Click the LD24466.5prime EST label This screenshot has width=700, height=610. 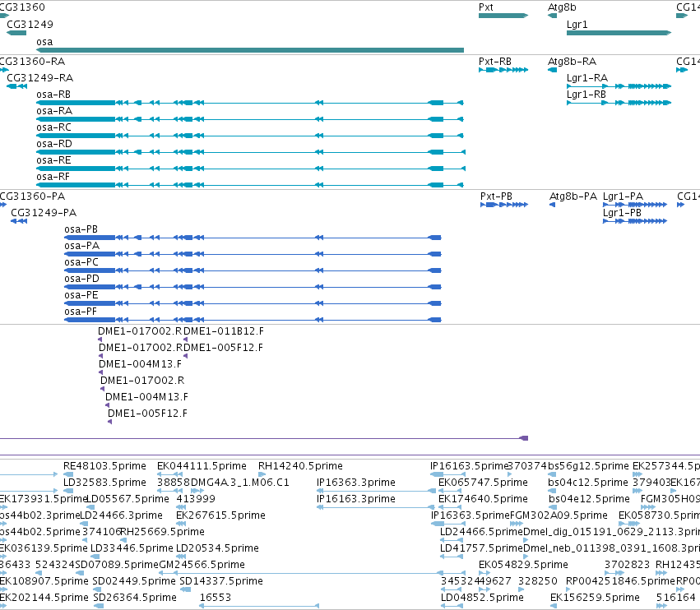click(x=481, y=531)
